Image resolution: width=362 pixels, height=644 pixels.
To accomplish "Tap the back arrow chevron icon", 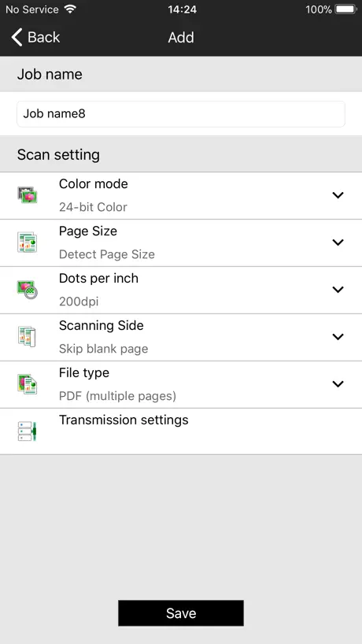I will pyautogui.click(x=17, y=37).
